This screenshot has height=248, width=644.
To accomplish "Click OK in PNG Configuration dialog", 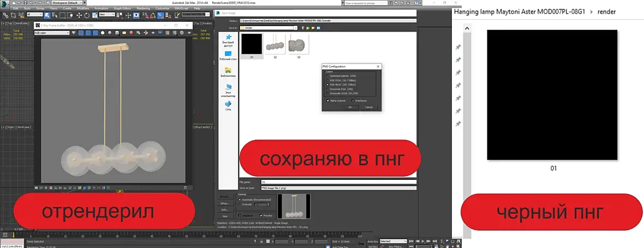I will click(350, 107).
